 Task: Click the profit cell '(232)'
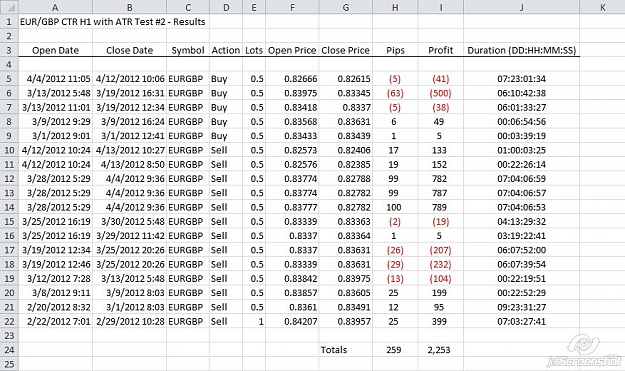440,264
